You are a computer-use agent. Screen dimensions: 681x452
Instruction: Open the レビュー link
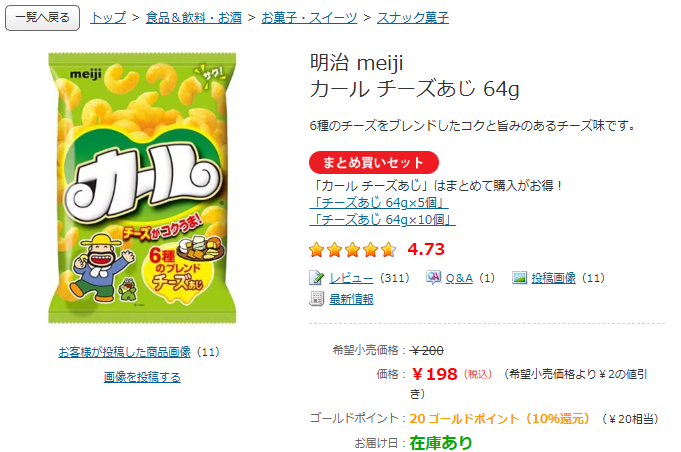pyautogui.click(x=351, y=278)
